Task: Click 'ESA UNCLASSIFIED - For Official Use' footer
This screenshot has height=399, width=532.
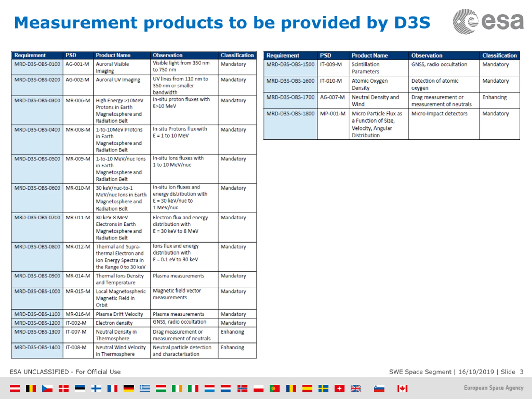Action: (x=65, y=372)
